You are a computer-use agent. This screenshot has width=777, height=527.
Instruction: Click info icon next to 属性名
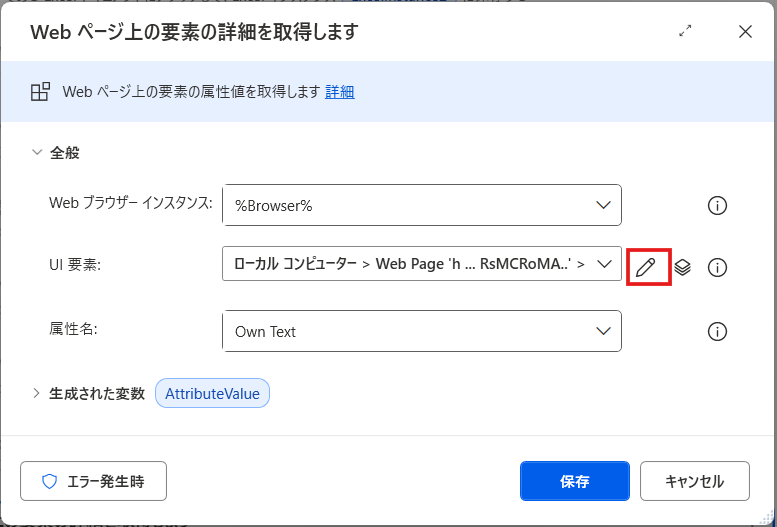tap(716, 331)
